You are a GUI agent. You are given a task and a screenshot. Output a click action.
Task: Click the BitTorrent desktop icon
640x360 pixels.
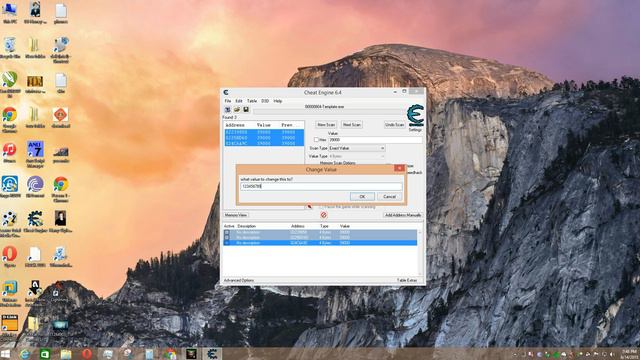coord(35,187)
